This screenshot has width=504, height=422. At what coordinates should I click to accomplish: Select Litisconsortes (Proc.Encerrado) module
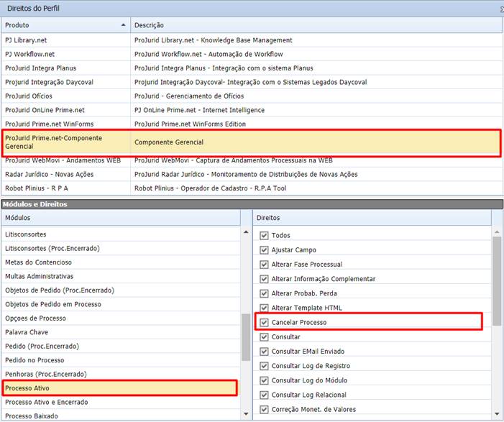point(121,249)
